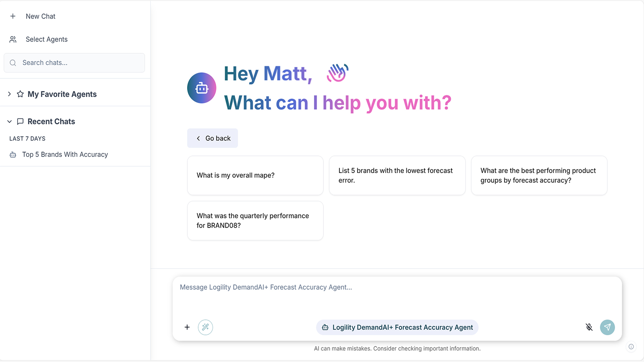Select the quarterly performance for BRAND08 suggestion
Image resolution: width=644 pixels, height=362 pixels.
pos(255,220)
